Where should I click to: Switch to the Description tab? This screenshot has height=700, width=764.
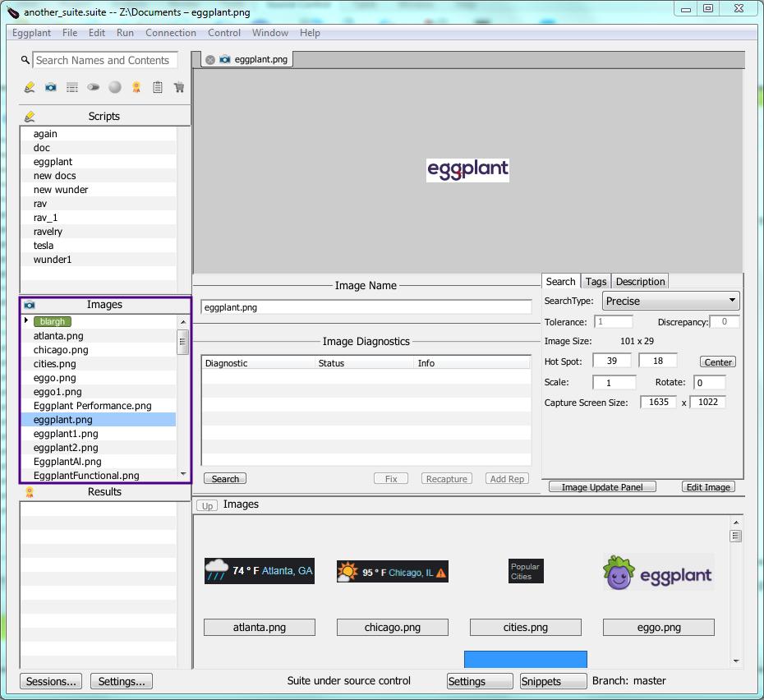tap(640, 281)
